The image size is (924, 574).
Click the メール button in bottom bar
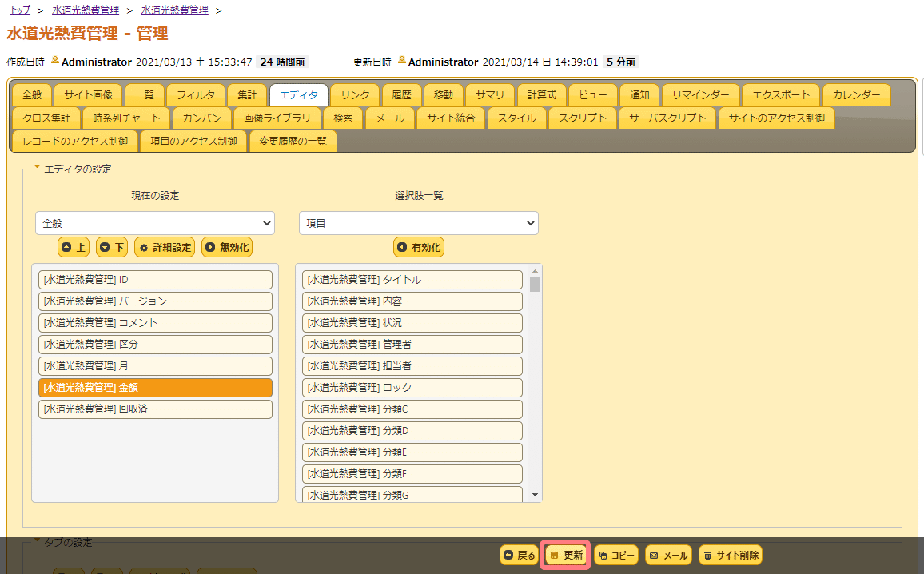click(x=669, y=555)
